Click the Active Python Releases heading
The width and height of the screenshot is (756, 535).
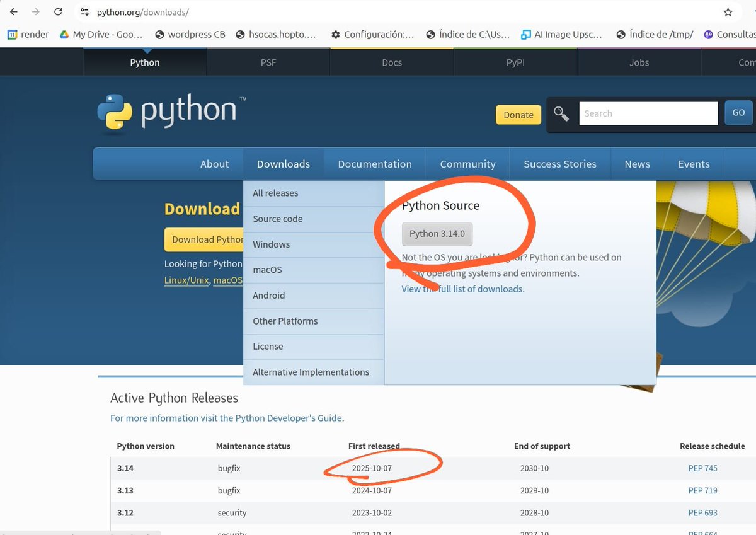pyautogui.click(x=175, y=398)
